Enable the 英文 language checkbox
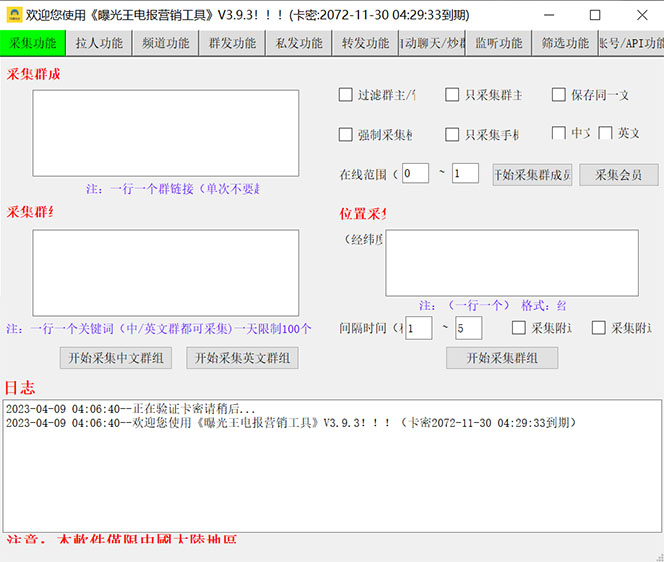Viewport: 664px width, 562px height. click(x=605, y=133)
